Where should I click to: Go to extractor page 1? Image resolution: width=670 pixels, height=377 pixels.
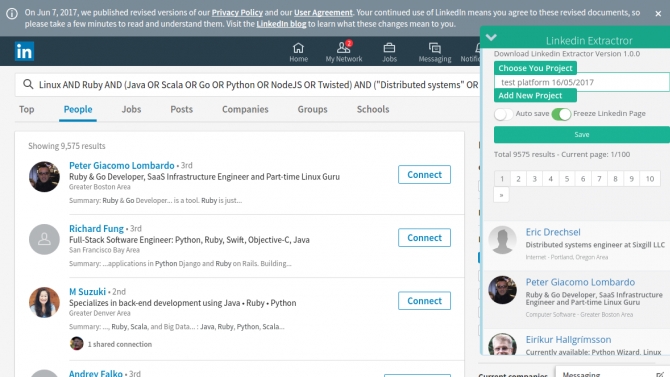[x=502, y=179]
